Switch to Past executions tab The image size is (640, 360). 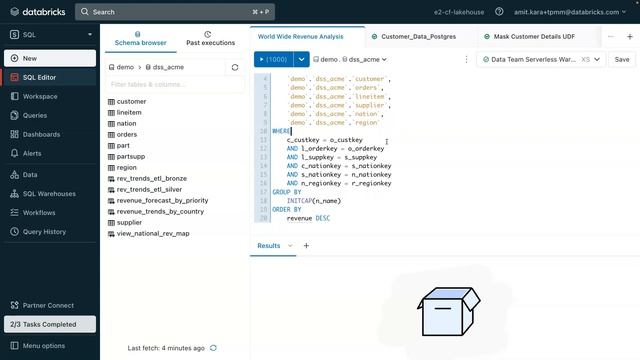[x=210, y=39]
